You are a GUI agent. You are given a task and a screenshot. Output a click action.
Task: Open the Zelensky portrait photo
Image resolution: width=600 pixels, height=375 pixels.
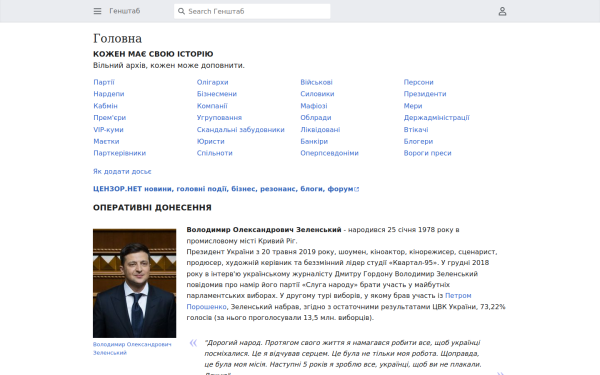(135, 283)
